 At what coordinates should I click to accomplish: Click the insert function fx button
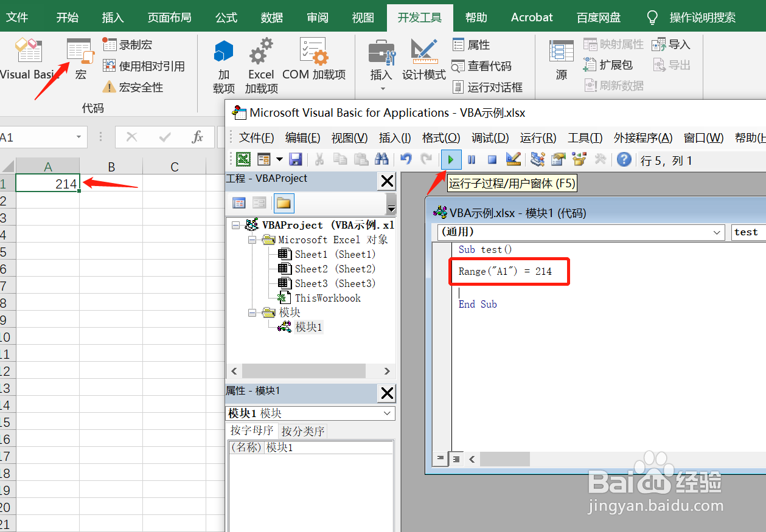coord(197,137)
